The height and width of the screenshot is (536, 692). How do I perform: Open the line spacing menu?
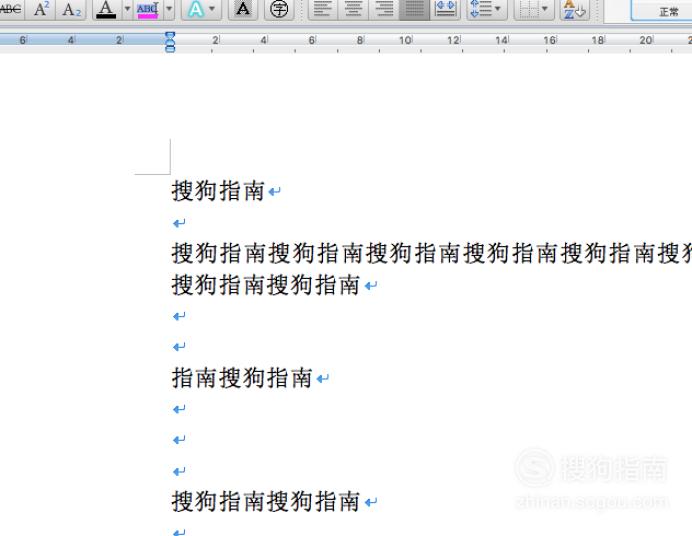(x=485, y=9)
